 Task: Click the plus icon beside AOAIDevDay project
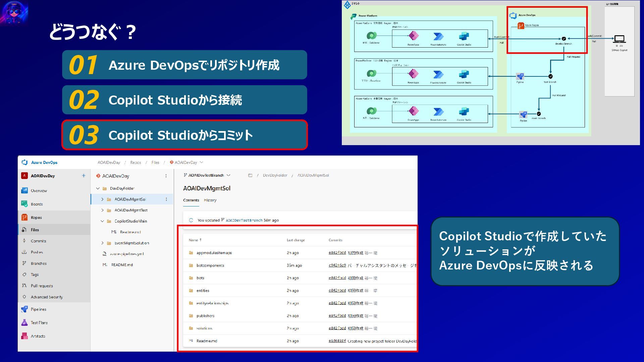click(84, 176)
